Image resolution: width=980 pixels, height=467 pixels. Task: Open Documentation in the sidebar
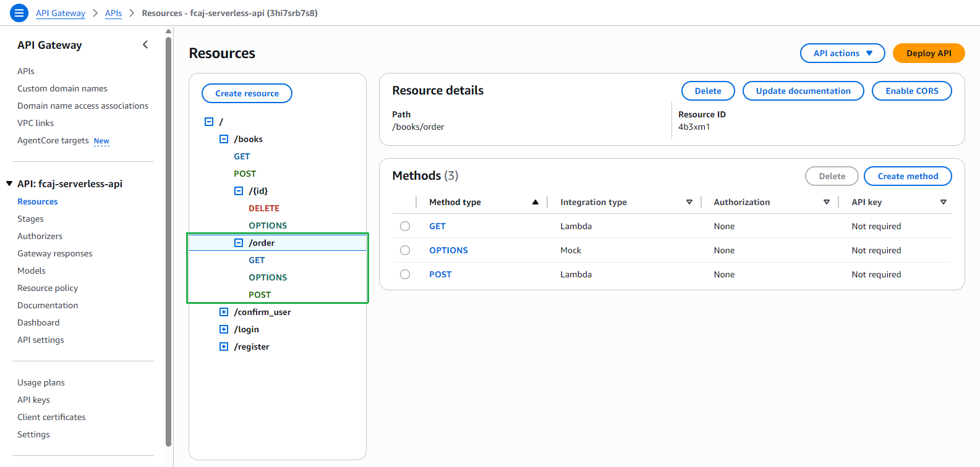click(x=48, y=305)
